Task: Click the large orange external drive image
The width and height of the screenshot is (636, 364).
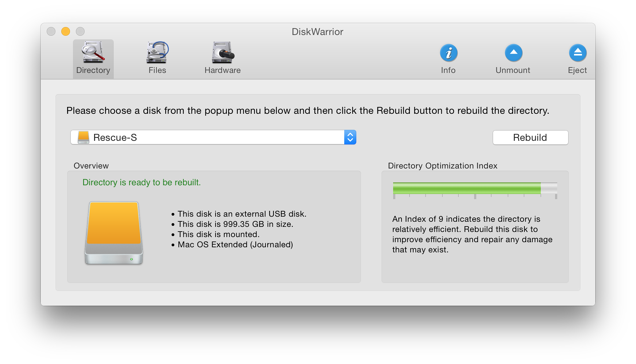Action: coord(114,233)
